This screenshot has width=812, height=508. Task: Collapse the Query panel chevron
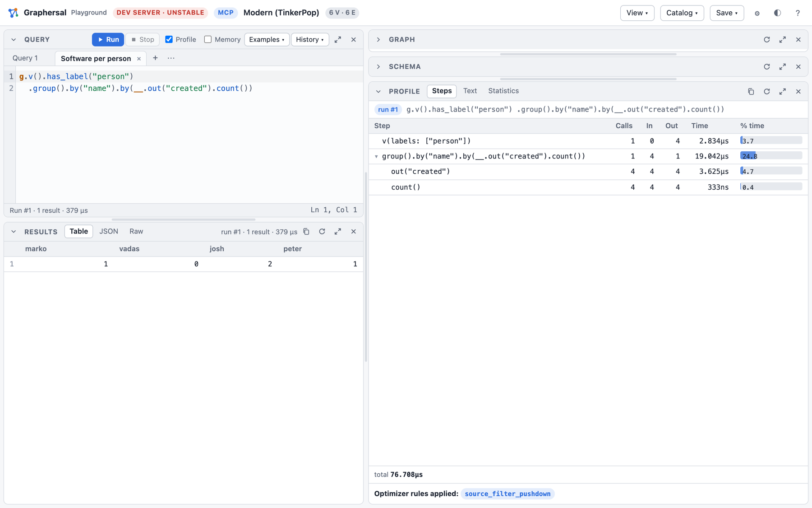(14, 40)
